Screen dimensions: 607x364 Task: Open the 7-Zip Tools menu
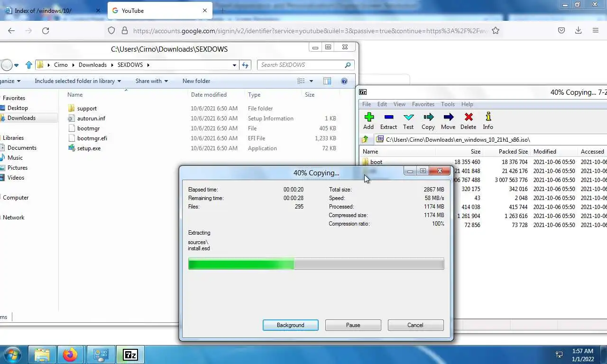[448, 104]
